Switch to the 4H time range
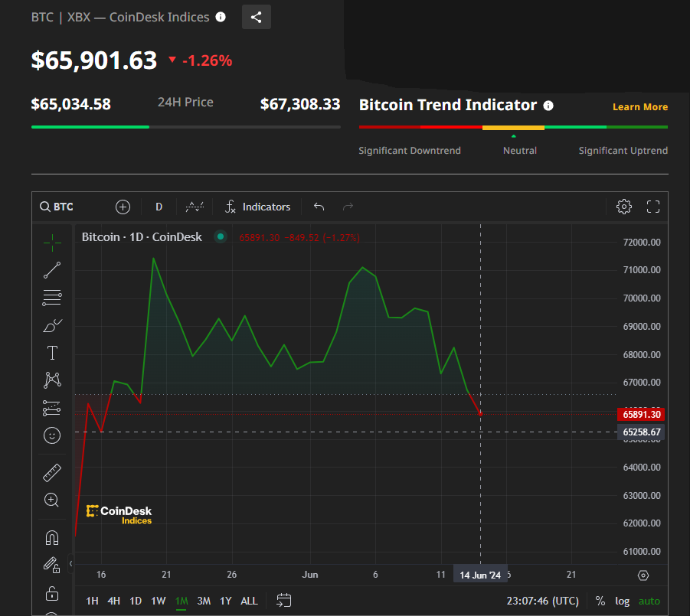The image size is (690, 616). [x=113, y=601]
